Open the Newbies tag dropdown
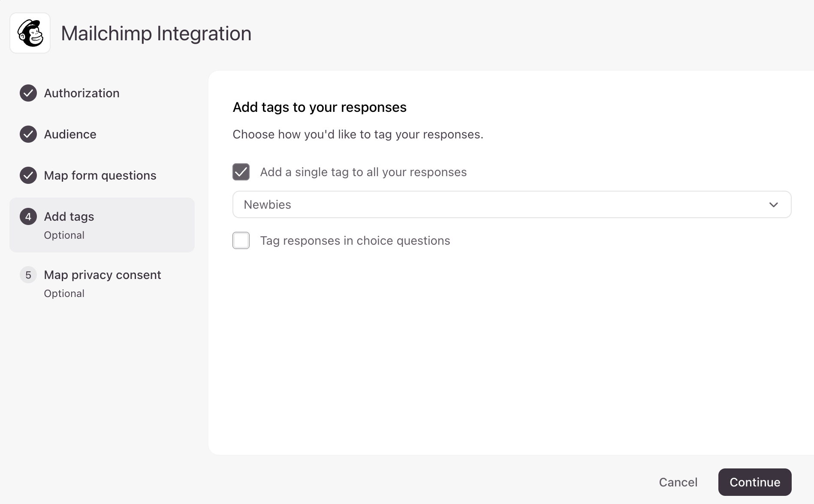Viewport: 814px width, 504px height. pos(512,204)
